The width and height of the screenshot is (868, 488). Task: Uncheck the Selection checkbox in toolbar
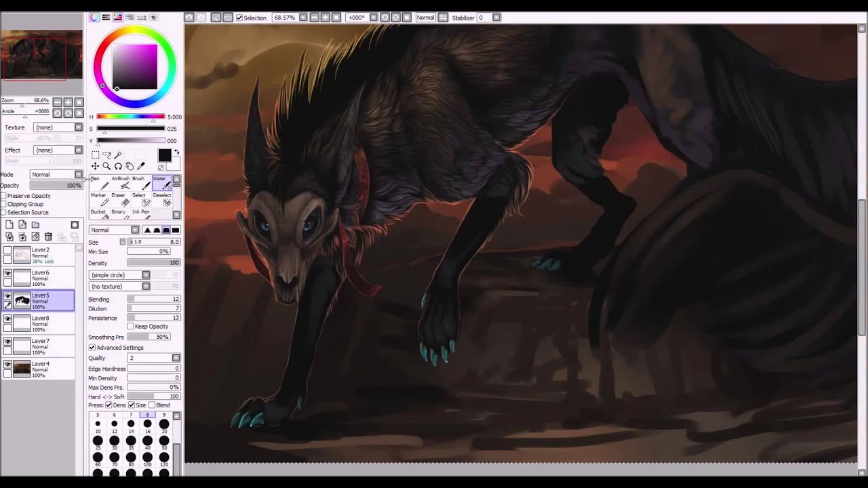point(239,18)
